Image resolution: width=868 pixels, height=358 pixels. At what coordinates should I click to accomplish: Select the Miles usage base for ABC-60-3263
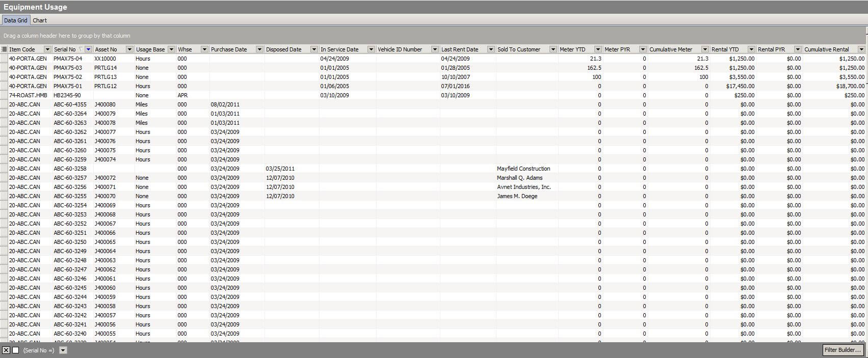pyautogui.click(x=155, y=123)
